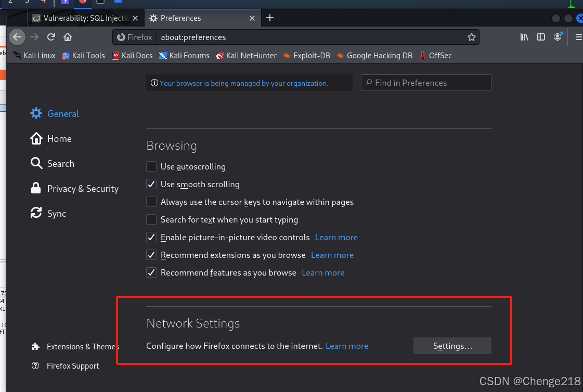Open the Kali Linux bookmark

point(34,55)
